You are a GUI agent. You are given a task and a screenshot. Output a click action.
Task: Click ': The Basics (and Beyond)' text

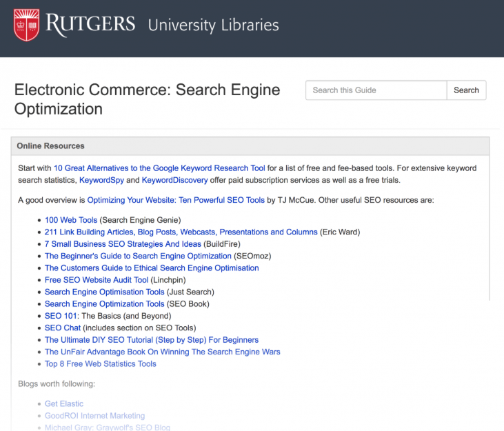(x=124, y=316)
